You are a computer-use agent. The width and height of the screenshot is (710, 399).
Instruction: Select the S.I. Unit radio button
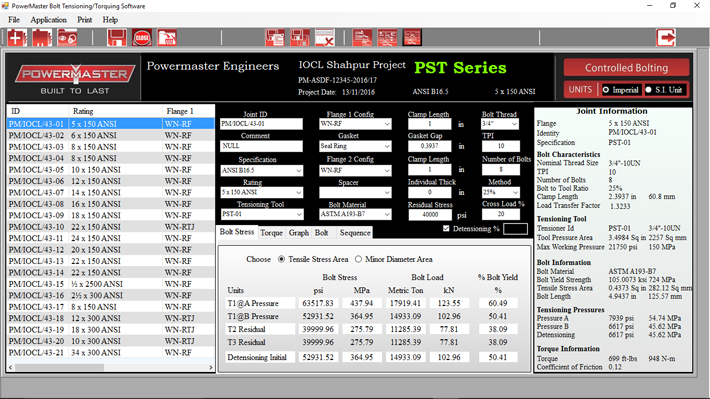tap(648, 90)
